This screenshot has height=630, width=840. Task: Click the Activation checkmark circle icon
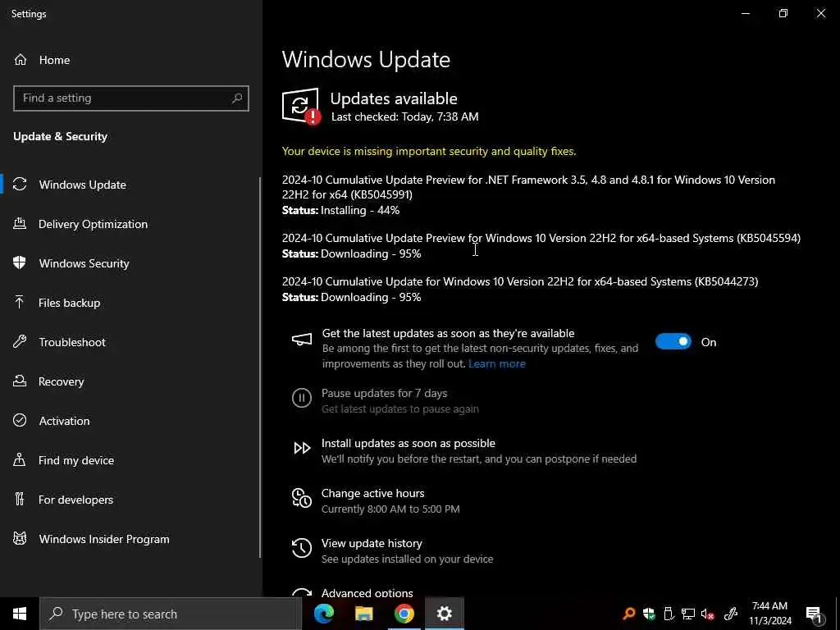20,421
